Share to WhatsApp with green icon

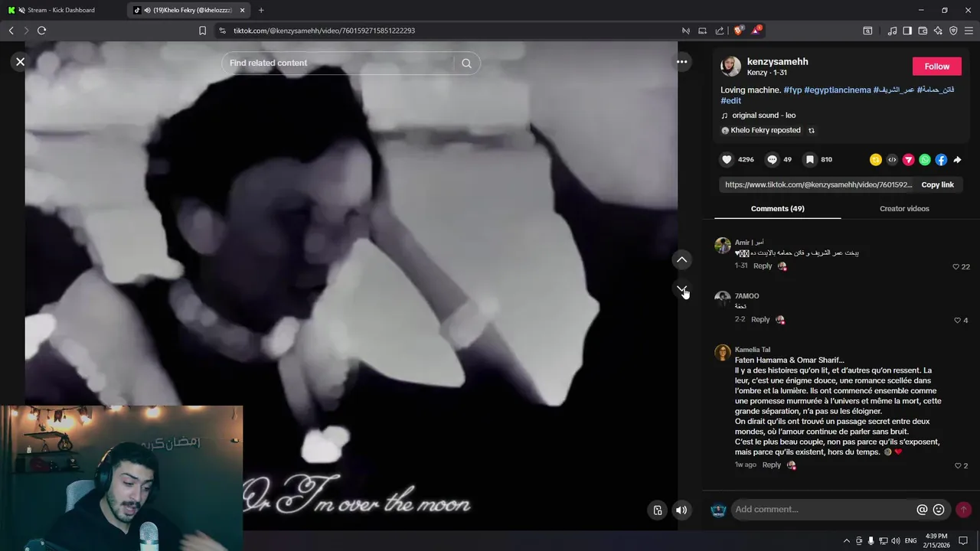925,160
